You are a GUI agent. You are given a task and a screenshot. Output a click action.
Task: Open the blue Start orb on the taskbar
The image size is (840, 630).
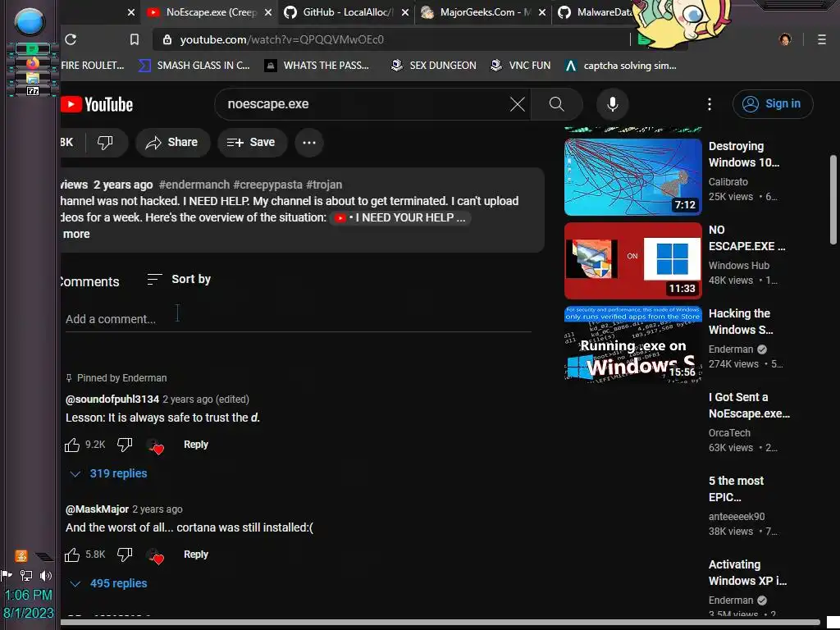tap(30, 22)
